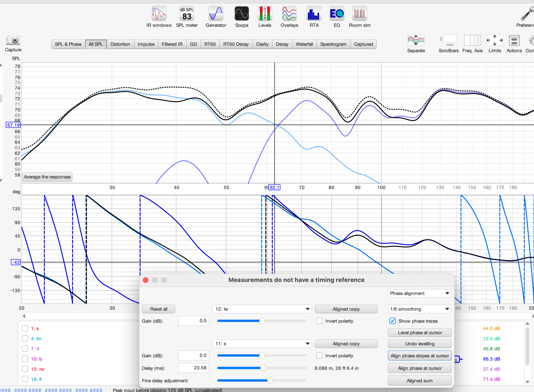Switch to Clarity tab

tap(262, 44)
